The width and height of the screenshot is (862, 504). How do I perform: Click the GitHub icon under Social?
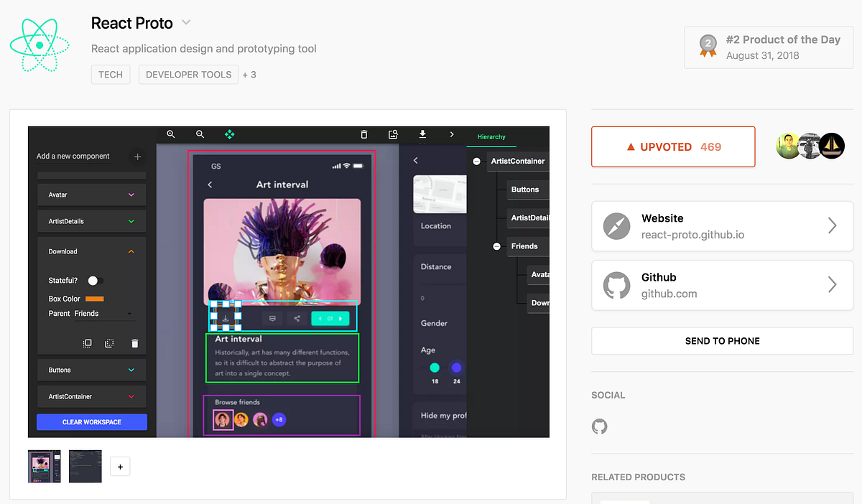pos(600,426)
